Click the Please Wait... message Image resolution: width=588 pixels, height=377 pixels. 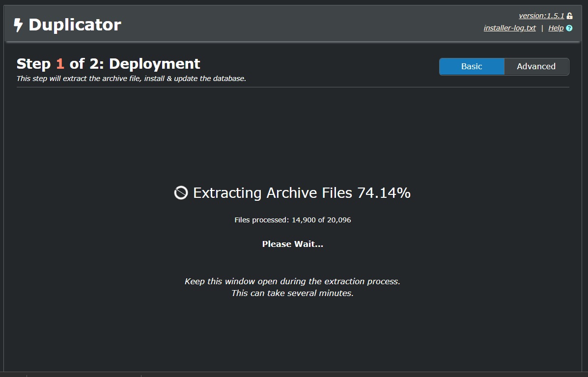pyautogui.click(x=293, y=244)
